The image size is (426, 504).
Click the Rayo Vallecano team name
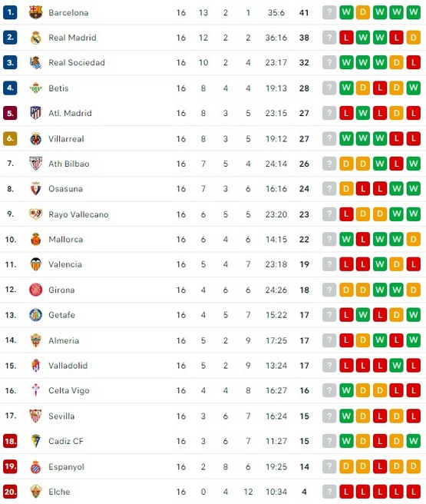pyautogui.click(x=78, y=214)
